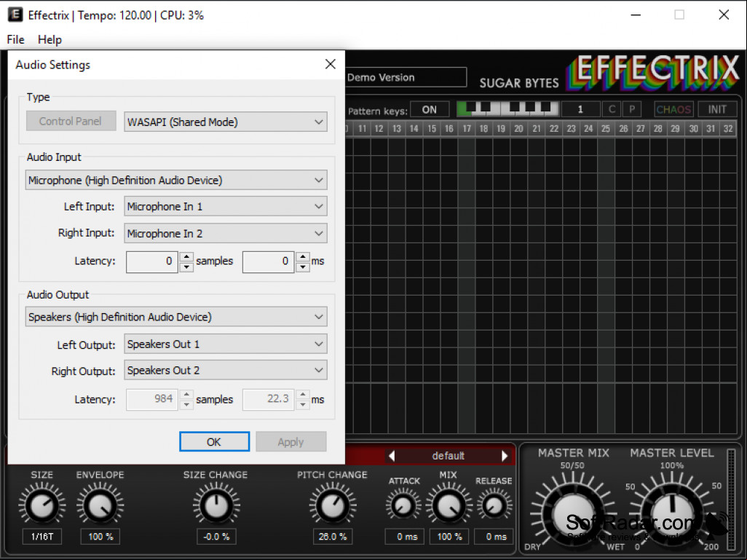Viewport: 747px width, 560px height.
Task: Click the Apply button
Action: click(x=291, y=442)
